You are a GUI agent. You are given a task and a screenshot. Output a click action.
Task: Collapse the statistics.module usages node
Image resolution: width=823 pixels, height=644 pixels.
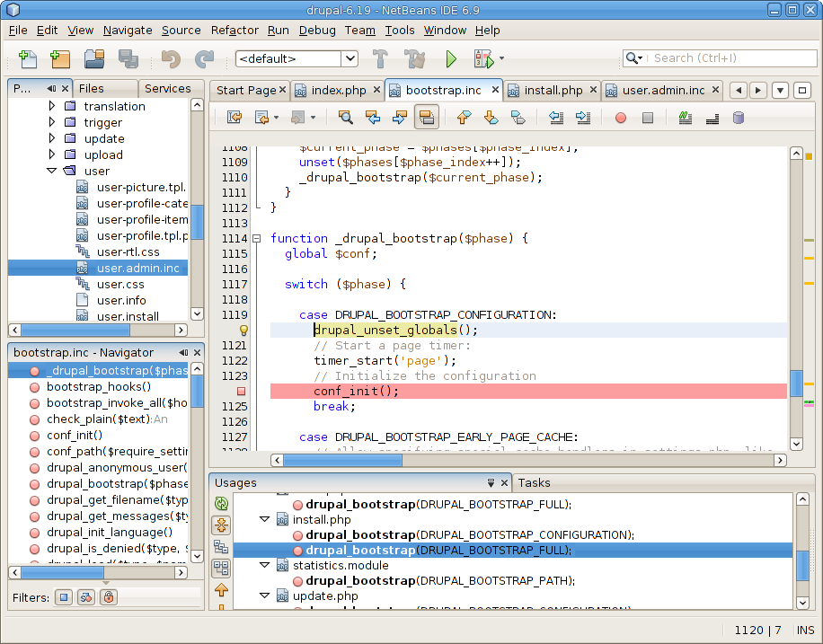point(264,565)
